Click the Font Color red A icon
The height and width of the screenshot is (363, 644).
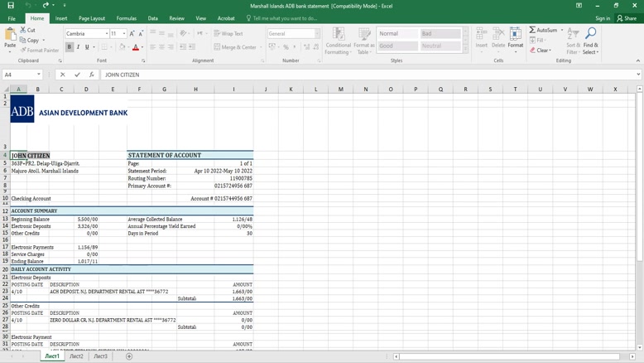coord(136,47)
